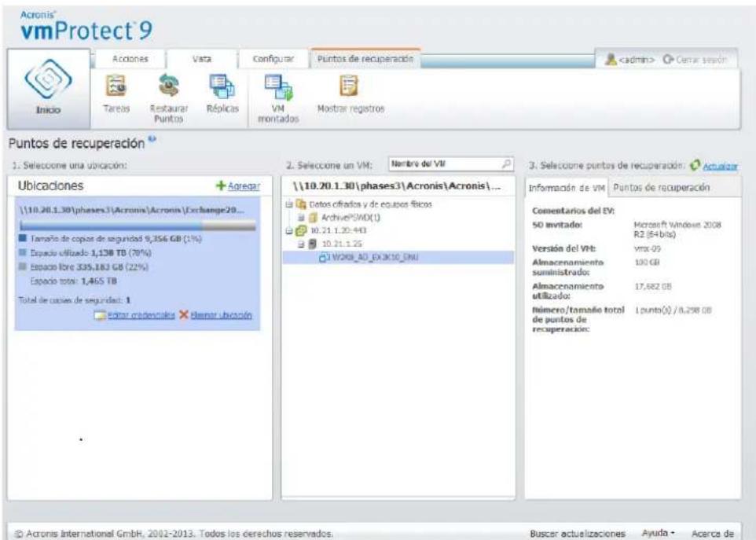Click the Cerrar sesión link
The image size is (756, 540).
[701, 59]
